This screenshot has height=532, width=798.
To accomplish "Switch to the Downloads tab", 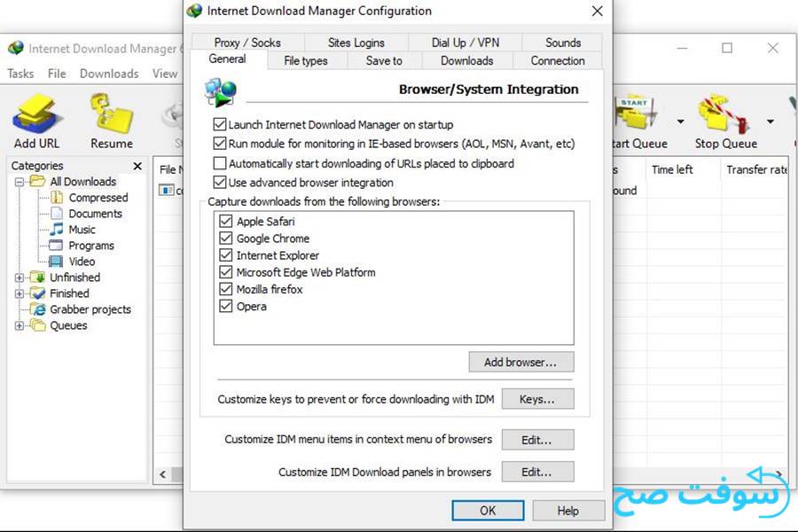I will 466,60.
